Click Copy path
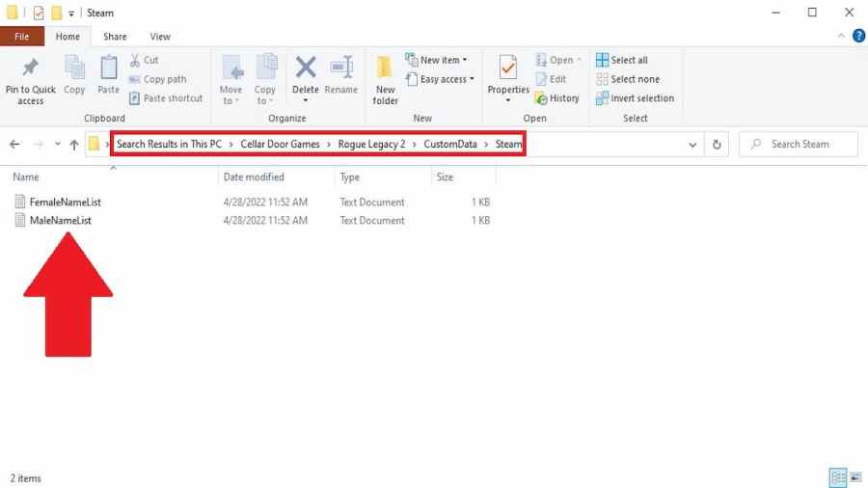 (x=158, y=79)
